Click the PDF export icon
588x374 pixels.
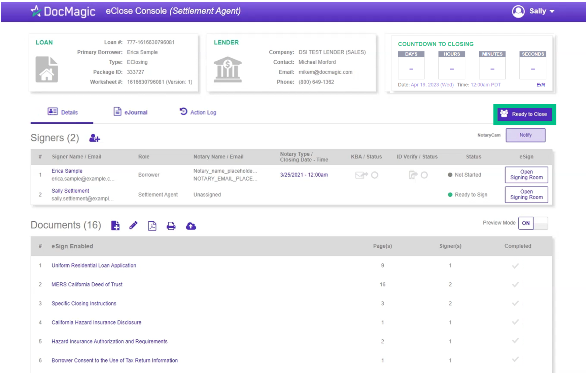[152, 226]
